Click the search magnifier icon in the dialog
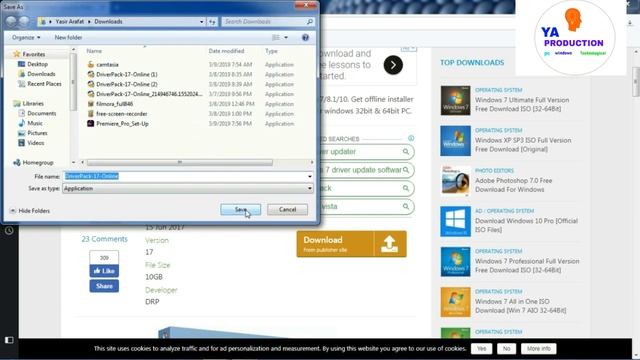640x360 pixels. pyautogui.click(x=310, y=22)
